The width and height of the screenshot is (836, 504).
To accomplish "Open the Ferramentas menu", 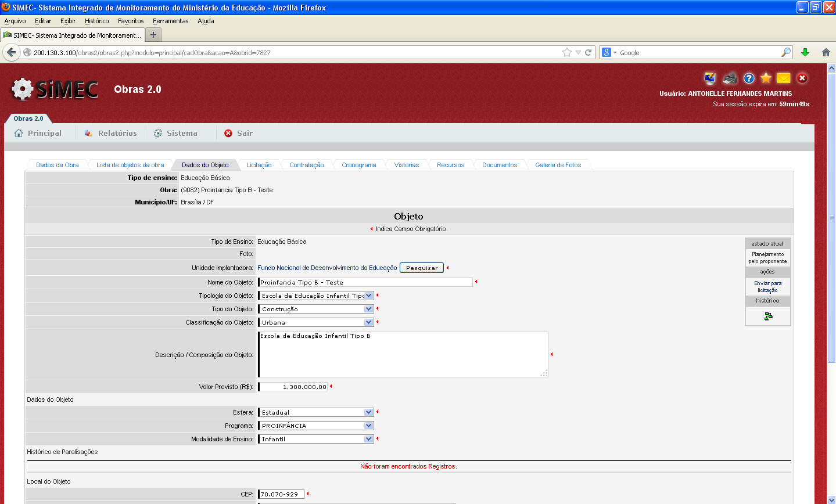I will click(x=171, y=21).
